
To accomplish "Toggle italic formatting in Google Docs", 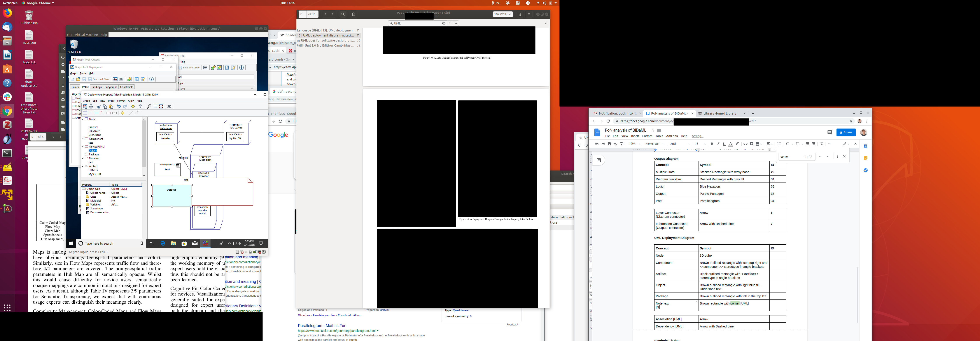I will click(x=718, y=144).
